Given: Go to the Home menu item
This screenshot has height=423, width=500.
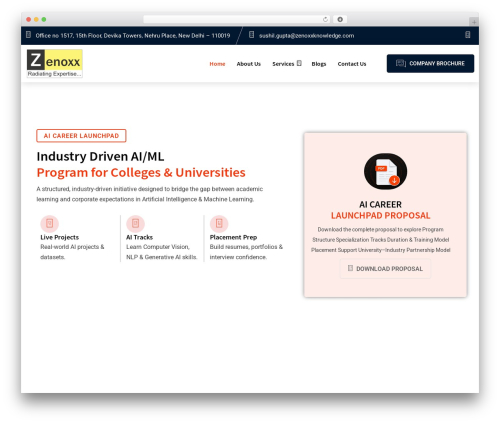Looking at the screenshot, I should click(x=217, y=64).
